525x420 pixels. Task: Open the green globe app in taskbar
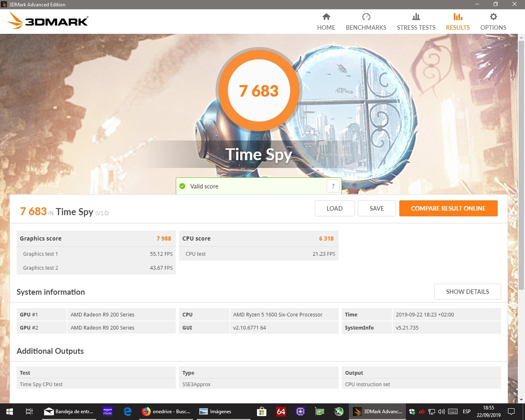click(339, 411)
